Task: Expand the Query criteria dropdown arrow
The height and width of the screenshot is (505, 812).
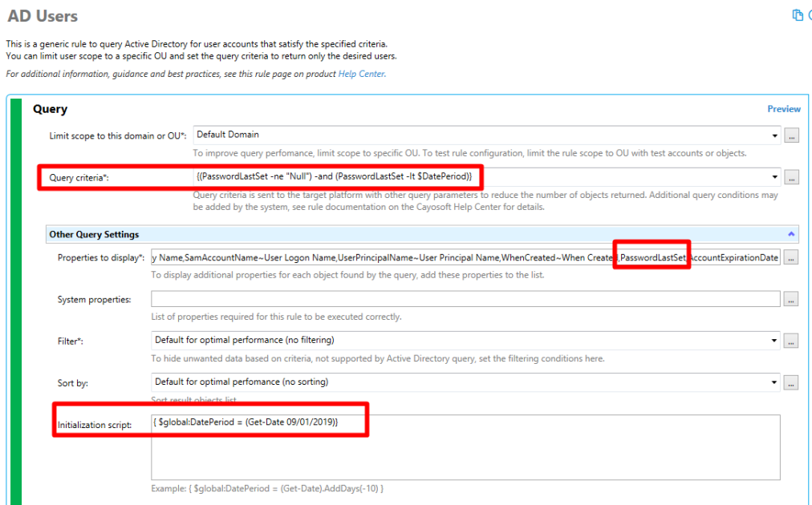Action: pyautogui.click(x=775, y=177)
